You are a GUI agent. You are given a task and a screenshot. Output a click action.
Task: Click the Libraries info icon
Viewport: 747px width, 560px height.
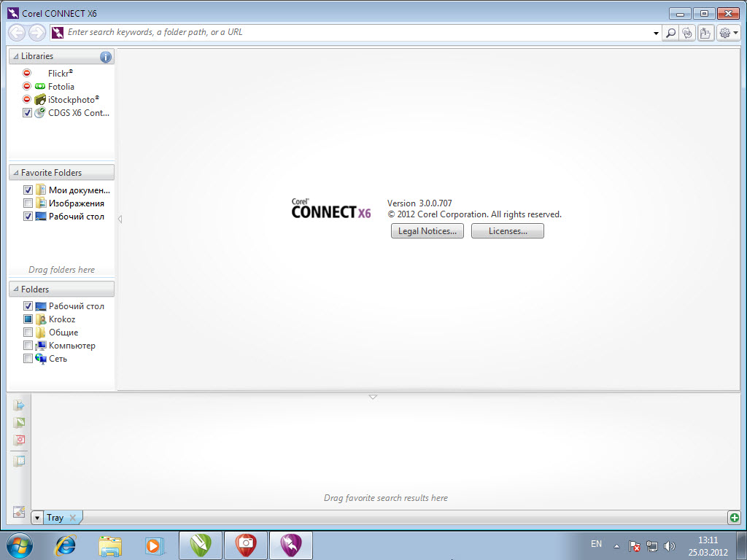(106, 57)
